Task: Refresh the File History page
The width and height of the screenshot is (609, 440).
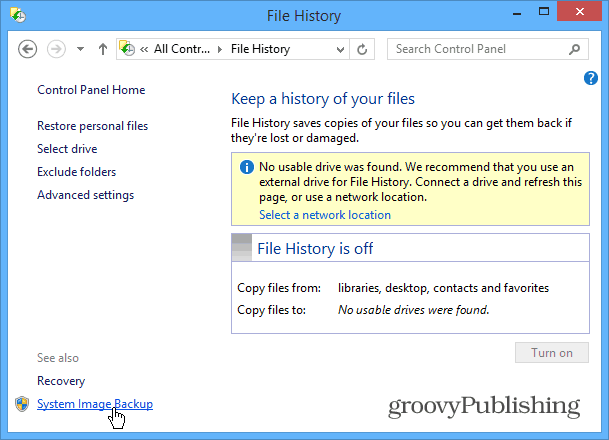Action: pos(362,49)
